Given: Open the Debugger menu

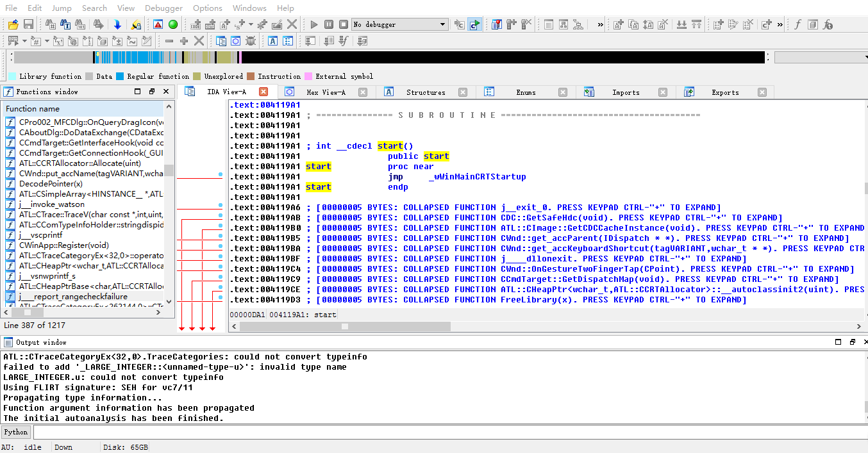Looking at the screenshot, I should 163,8.
